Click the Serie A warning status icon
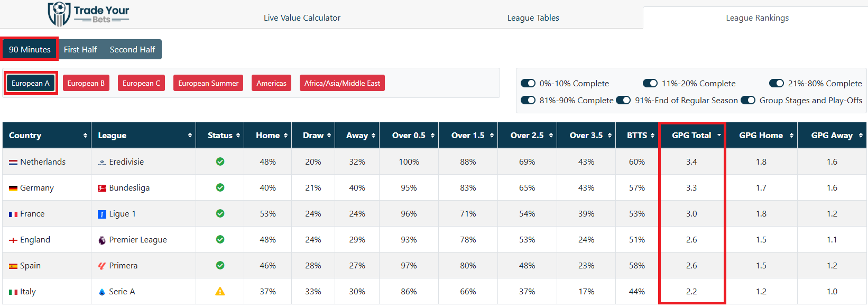The width and height of the screenshot is (868, 306). point(220,291)
